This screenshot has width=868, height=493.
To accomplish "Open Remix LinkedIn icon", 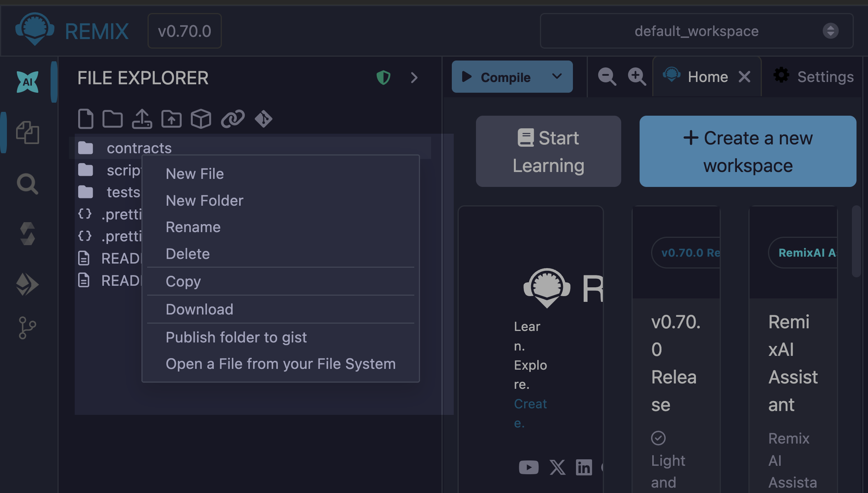I will [584, 467].
